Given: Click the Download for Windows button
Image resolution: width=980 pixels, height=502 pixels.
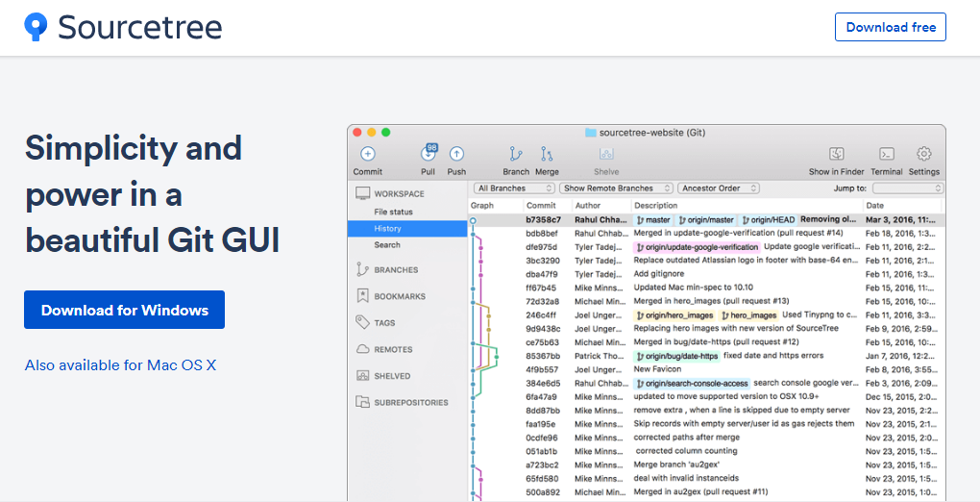Looking at the screenshot, I should [x=124, y=310].
